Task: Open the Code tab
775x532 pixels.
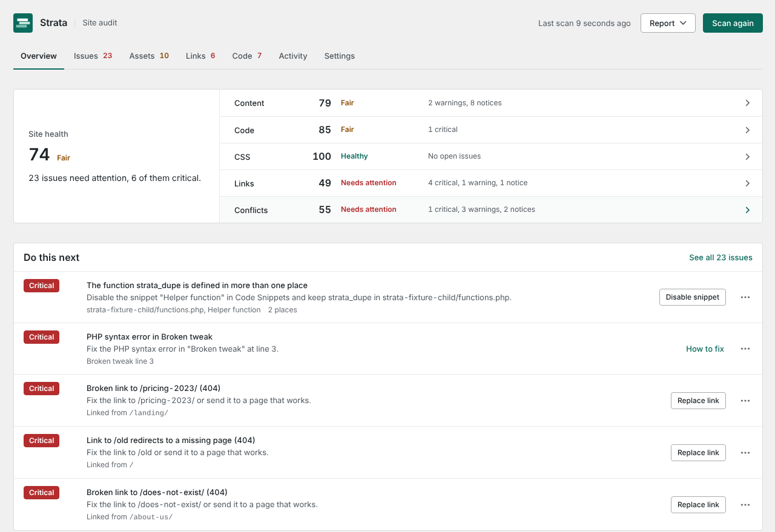Action: (247, 56)
